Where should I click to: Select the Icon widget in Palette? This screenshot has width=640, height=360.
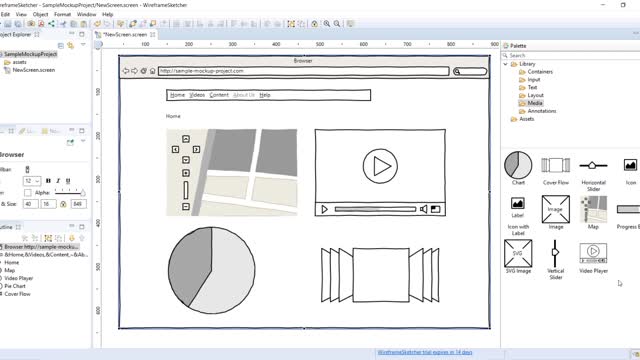pos(630,165)
